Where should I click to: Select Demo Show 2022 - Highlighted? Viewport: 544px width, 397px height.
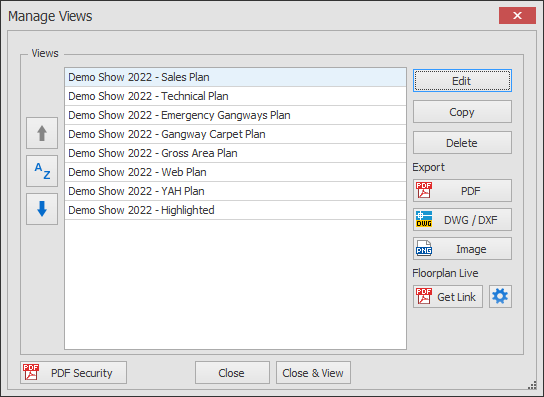(235, 210)
